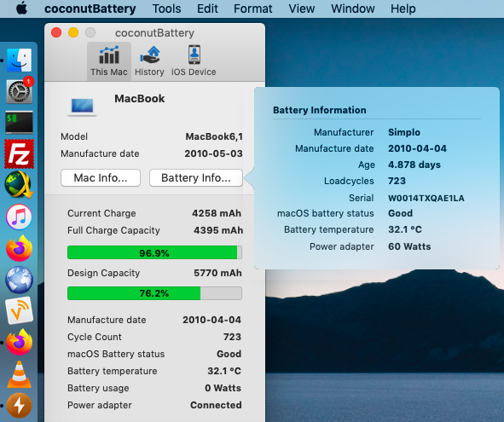Click the 5770 mAh design capacity value
The width and height of the screenshot is (504, 422).
click(217, 273)
